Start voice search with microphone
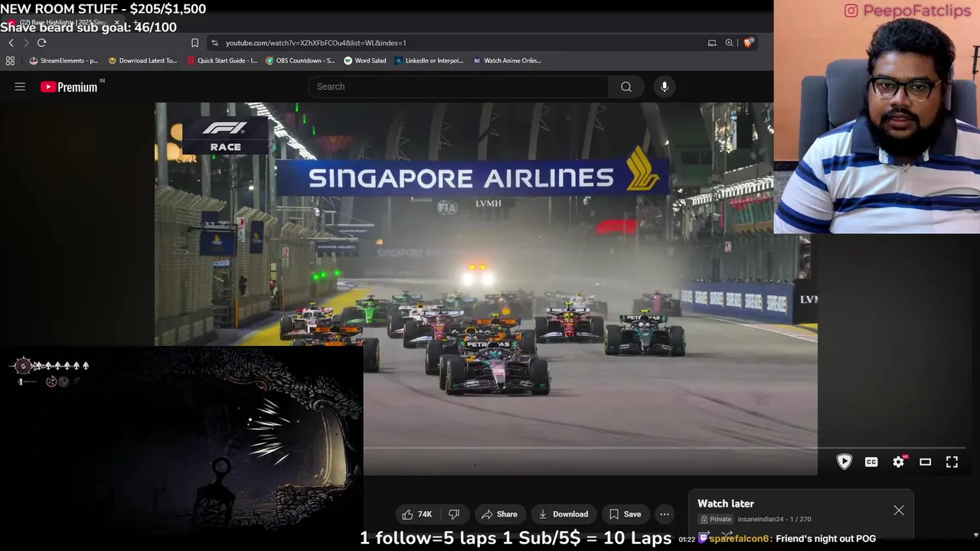 [x=665, y=86]
